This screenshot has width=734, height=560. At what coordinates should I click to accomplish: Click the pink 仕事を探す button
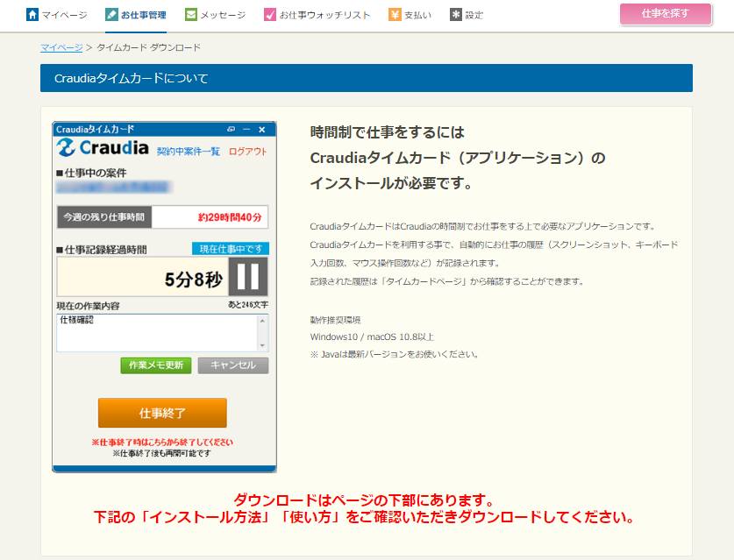(666, 13)
